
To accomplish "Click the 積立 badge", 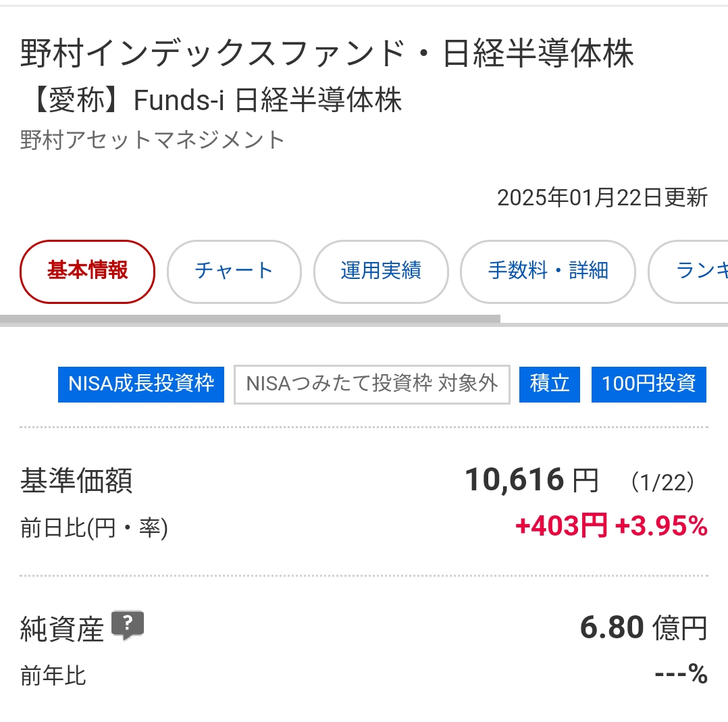I will (549, 384).
